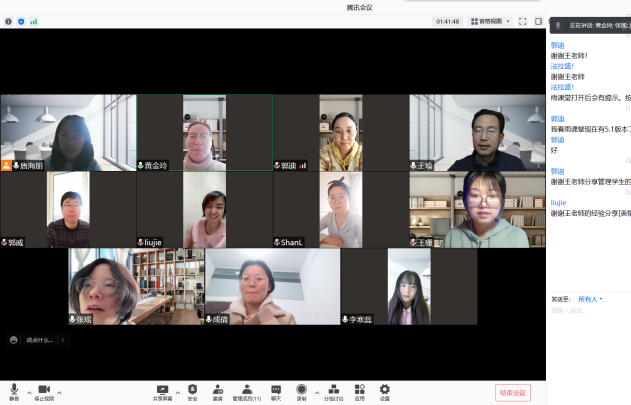Start recording with the Record icon
Viewport: 631px width, 405px height.
coord(302,389)
